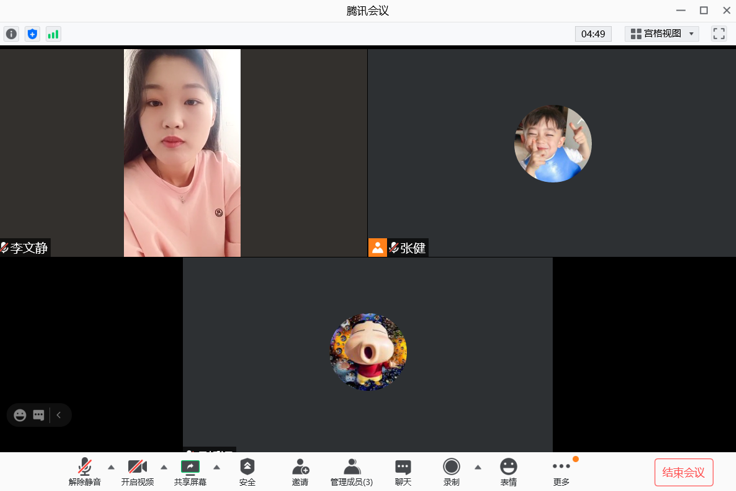Unmute microphone with 解除静音
This screenshot has width=736, height=491.
pos(85,472)
